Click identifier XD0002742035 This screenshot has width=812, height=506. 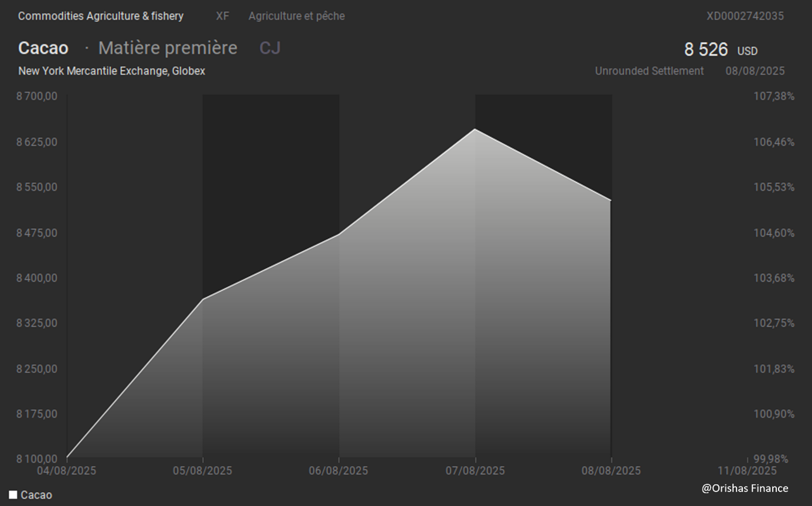click(745, 16)
